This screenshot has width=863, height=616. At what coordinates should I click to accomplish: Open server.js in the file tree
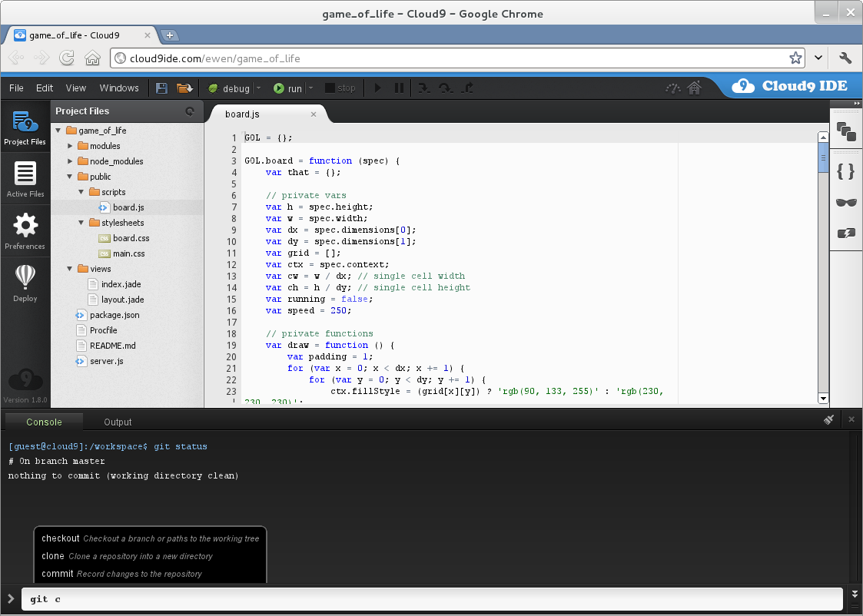(x=107, y=361)
